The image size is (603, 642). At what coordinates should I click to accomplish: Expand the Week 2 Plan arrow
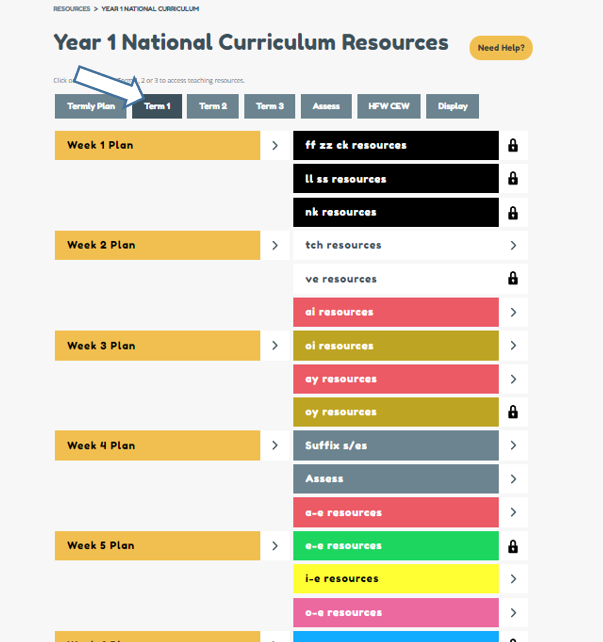275,245
